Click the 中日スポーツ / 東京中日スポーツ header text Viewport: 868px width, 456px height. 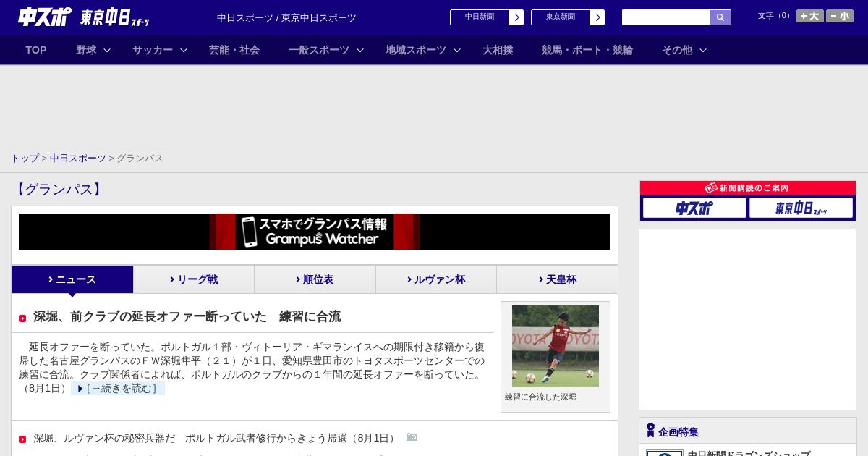click(x=286, y=18)
